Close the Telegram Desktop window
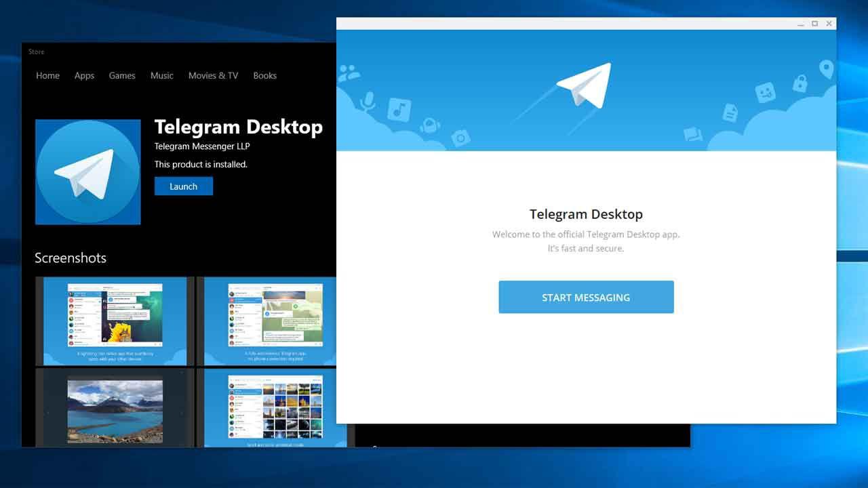 point(829,24)
